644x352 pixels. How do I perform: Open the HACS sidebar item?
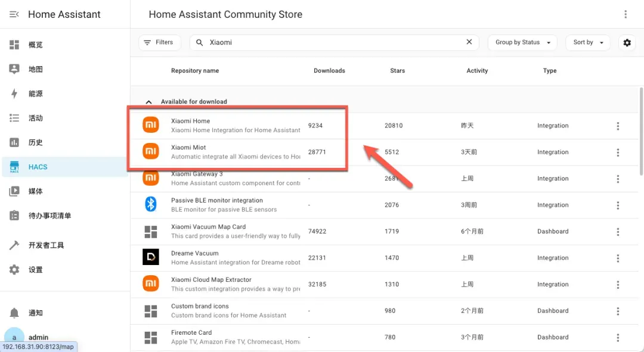coord(37,167)
